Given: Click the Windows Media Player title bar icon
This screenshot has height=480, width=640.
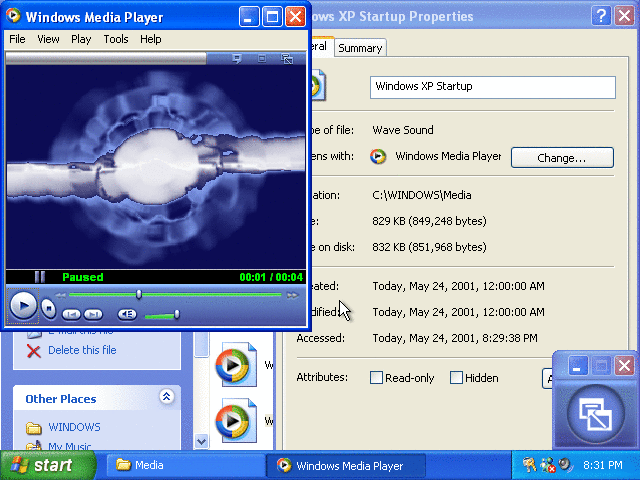Looking at the screenshot, I should pyautogui.click(x=13, y=16).
